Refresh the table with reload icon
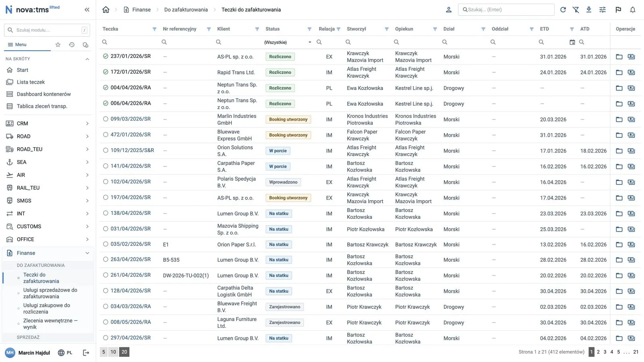644x362 pixels. coord(563,10)
